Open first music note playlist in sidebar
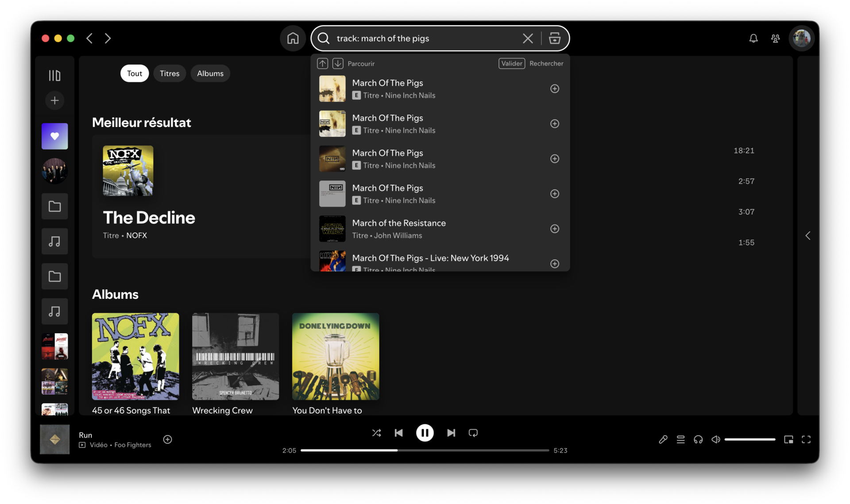This screenshot has height=504, width=850. (x=54, y=241)
